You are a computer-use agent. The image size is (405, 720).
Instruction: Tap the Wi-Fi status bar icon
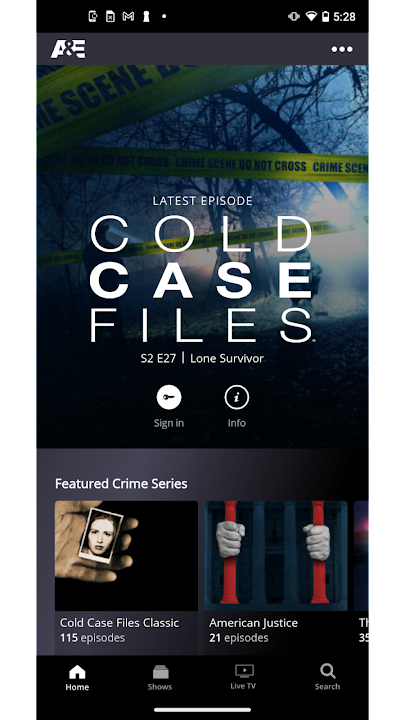[x=311, y=17]
